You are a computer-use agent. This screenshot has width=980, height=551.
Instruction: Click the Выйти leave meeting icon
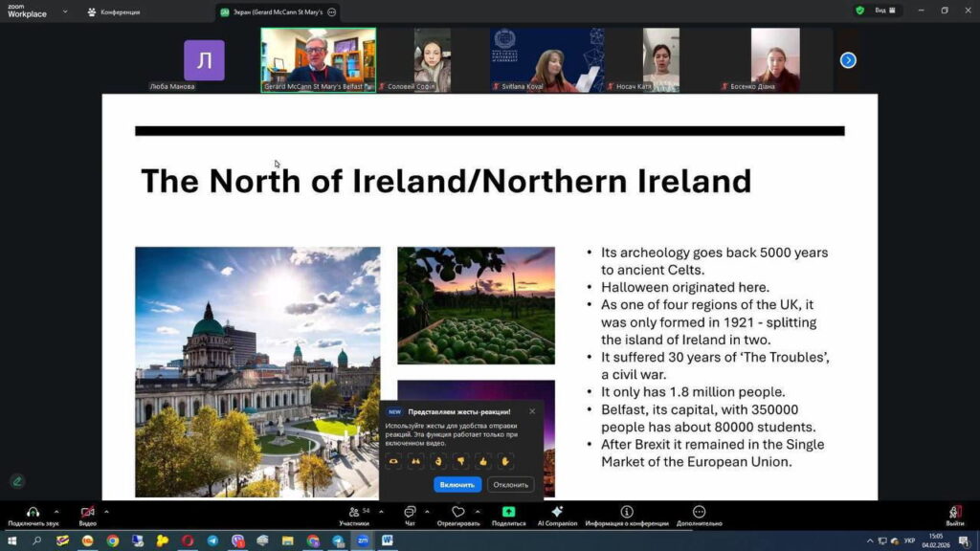[954, 513]
